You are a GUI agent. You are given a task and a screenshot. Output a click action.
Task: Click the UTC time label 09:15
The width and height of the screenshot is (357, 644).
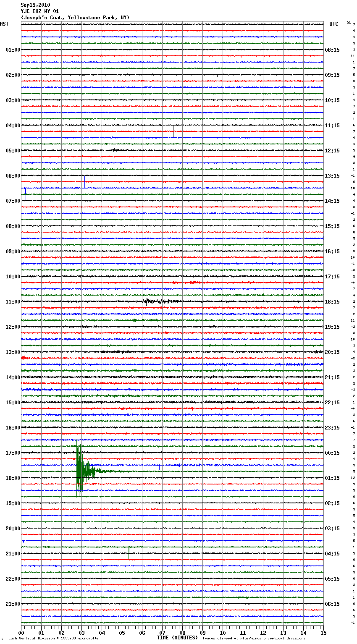pyautogui.click(x=332, y=75)
